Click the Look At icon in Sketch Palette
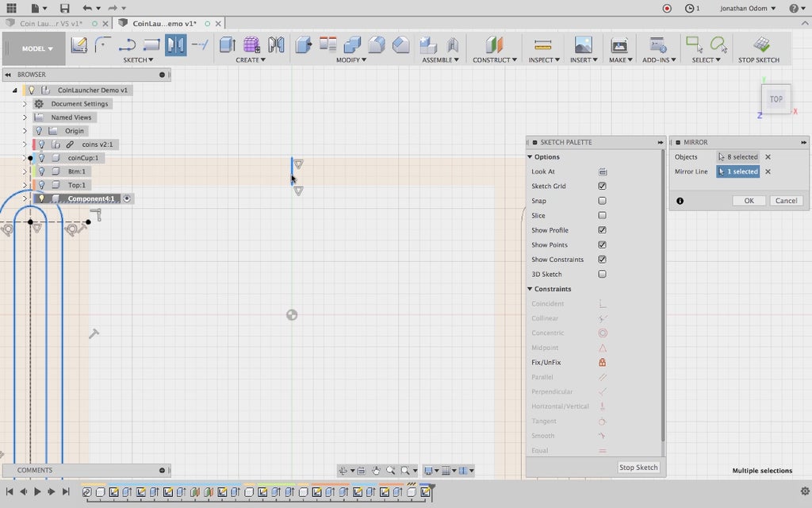This screenshot has height=508, width=812. pyautogui.click(x=602, y=171)
